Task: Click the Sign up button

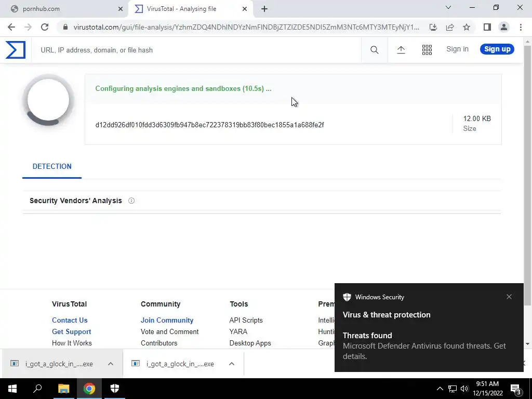Action: (497, 49)
